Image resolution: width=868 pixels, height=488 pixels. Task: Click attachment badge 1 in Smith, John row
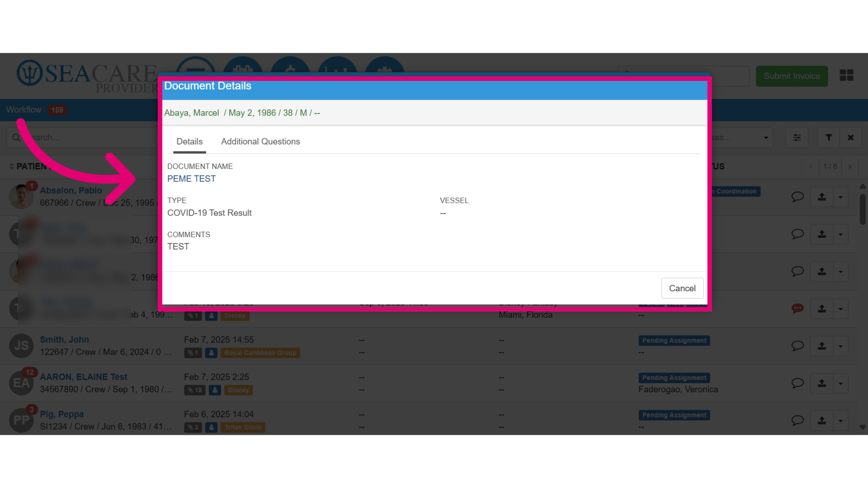(x=193, y=353)
